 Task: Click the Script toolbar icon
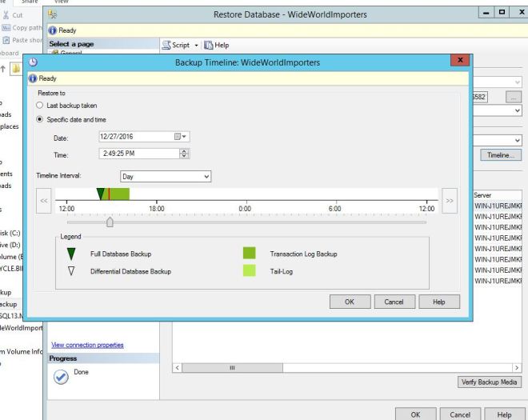click(167, 44)
